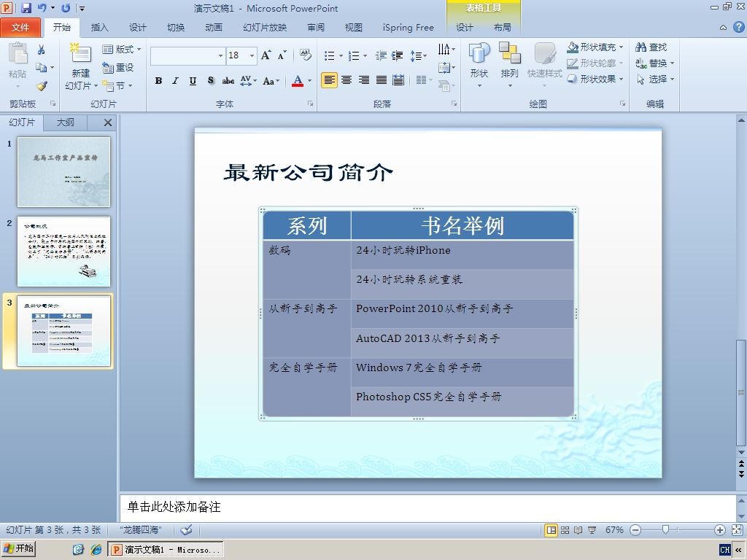Image resolution: width=747 pixels, height=560 pixels.
Task: Save the presentation from quick access toolbar
Action: (x=26, y=8)
